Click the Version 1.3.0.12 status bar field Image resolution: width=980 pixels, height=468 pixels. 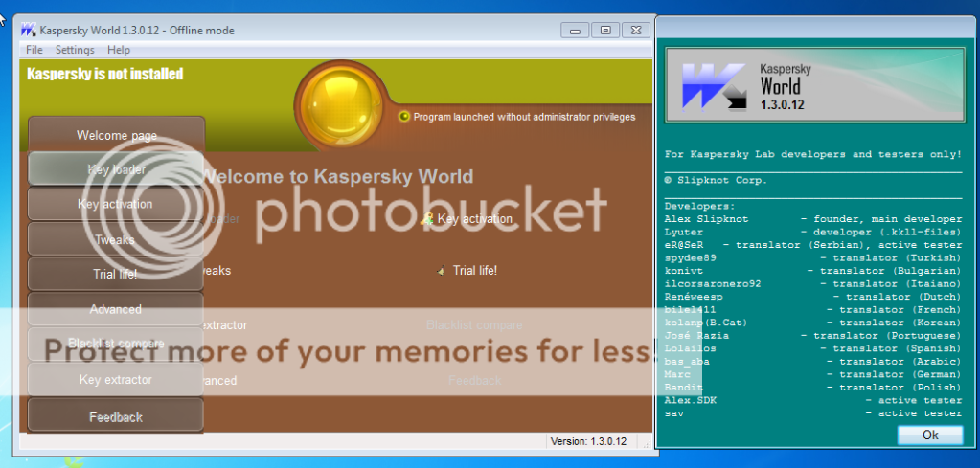coord(588,441)
